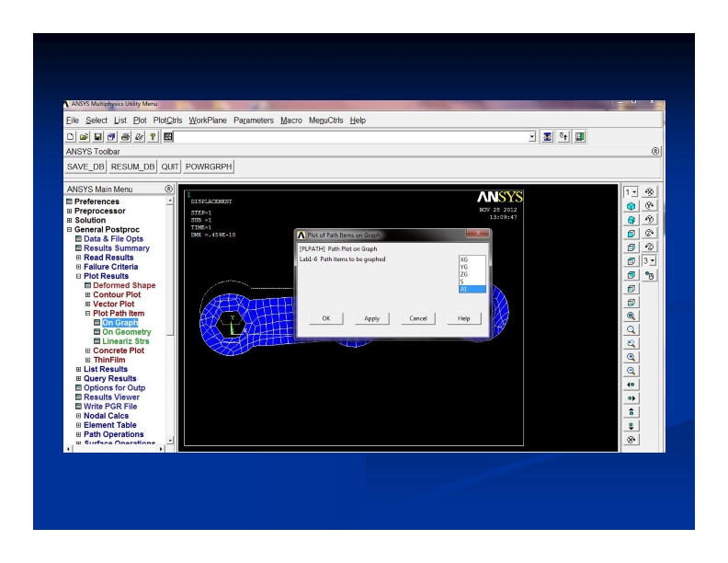Image resolution: width=728 pixels, height=563 pixels.
Task: Click Help in Plot of Path Items dialog
Action: pos(464,318)
